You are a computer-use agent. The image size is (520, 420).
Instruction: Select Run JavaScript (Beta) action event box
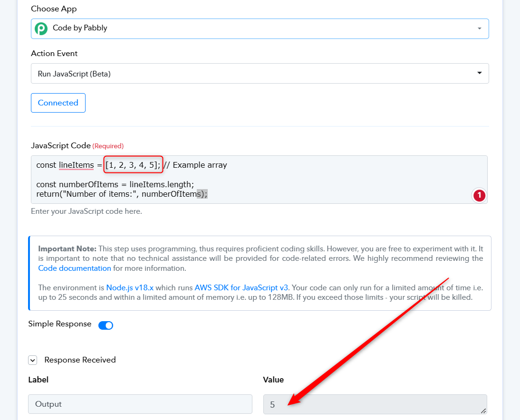pos(260,73)
